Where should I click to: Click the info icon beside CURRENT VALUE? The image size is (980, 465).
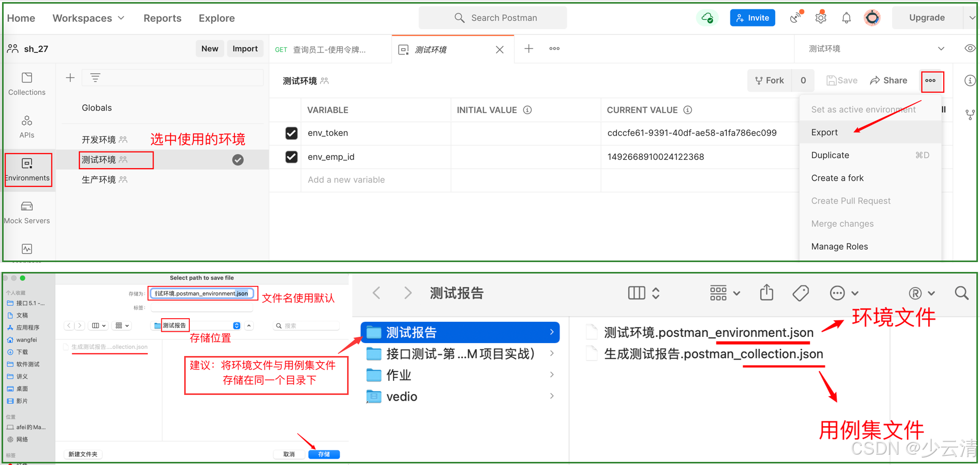[x=687, y=110]
